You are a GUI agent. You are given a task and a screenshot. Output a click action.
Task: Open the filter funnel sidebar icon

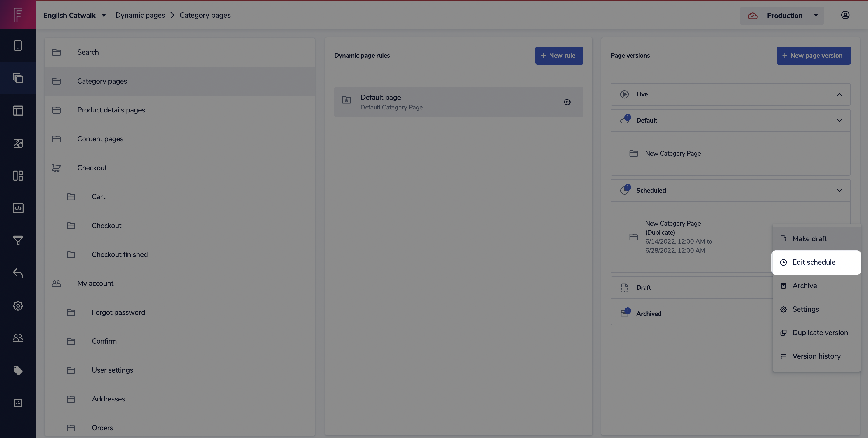[18, 240]
